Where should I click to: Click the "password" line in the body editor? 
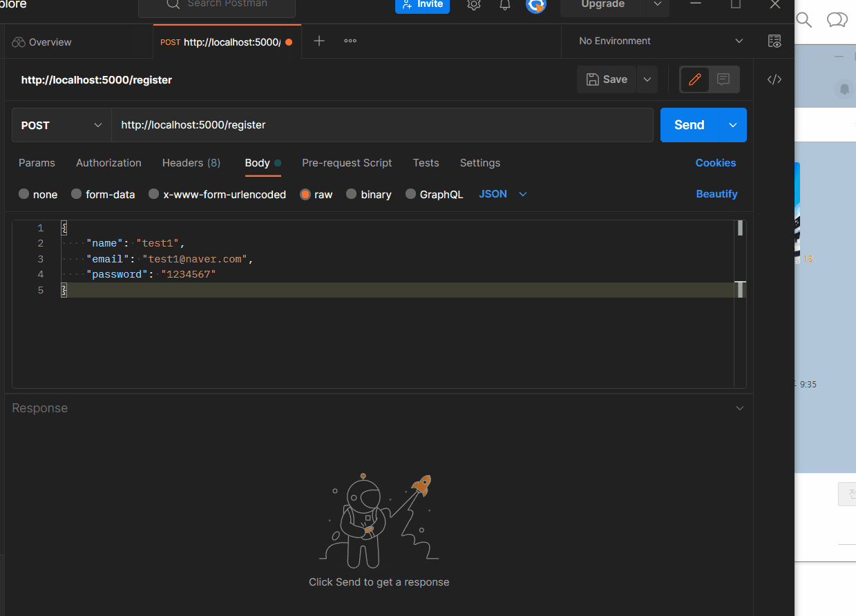(151, 275)
